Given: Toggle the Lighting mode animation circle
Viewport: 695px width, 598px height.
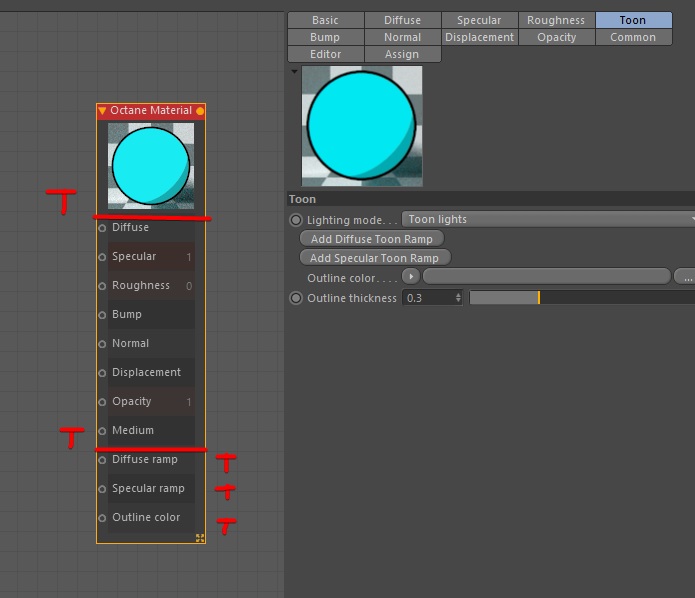Looking at the screenshot, I should (296, 220).
